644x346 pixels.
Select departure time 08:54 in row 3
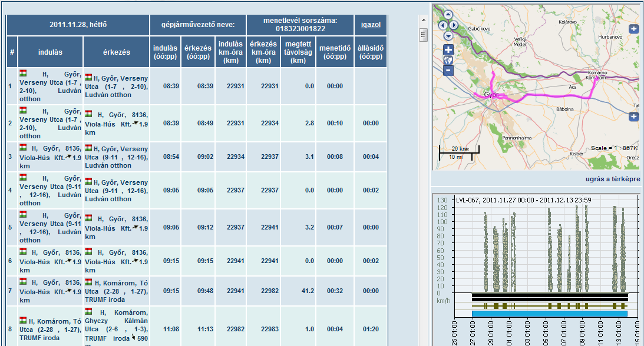click(x=171, y=157)
